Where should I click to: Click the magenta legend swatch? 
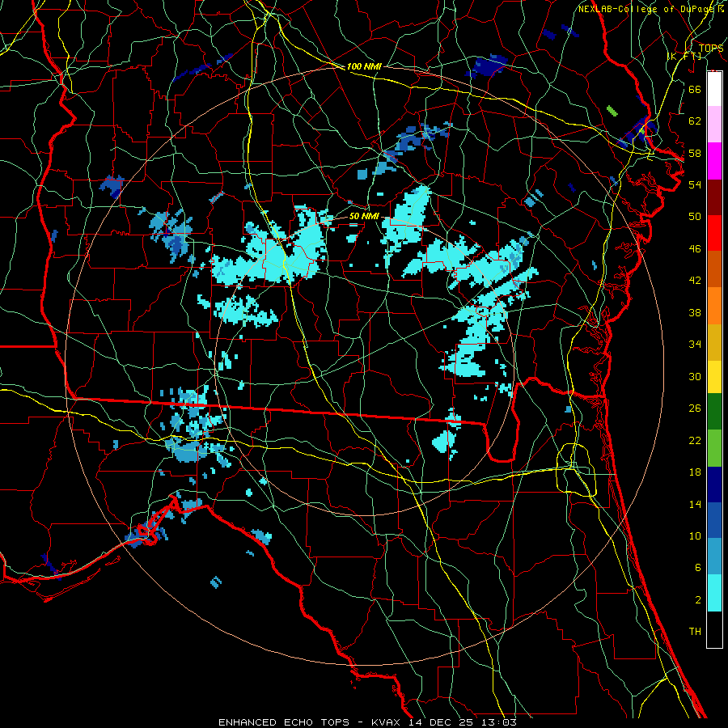pos(714,161)
